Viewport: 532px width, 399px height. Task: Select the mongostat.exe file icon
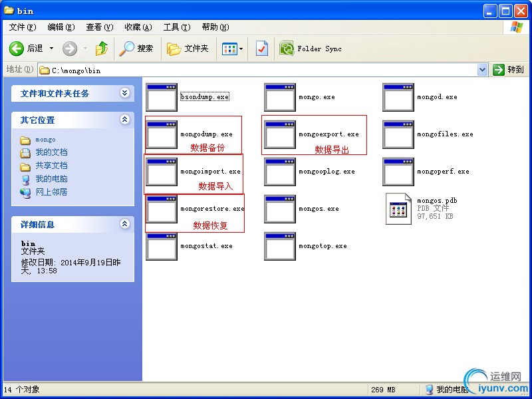(x=162, y=247)
